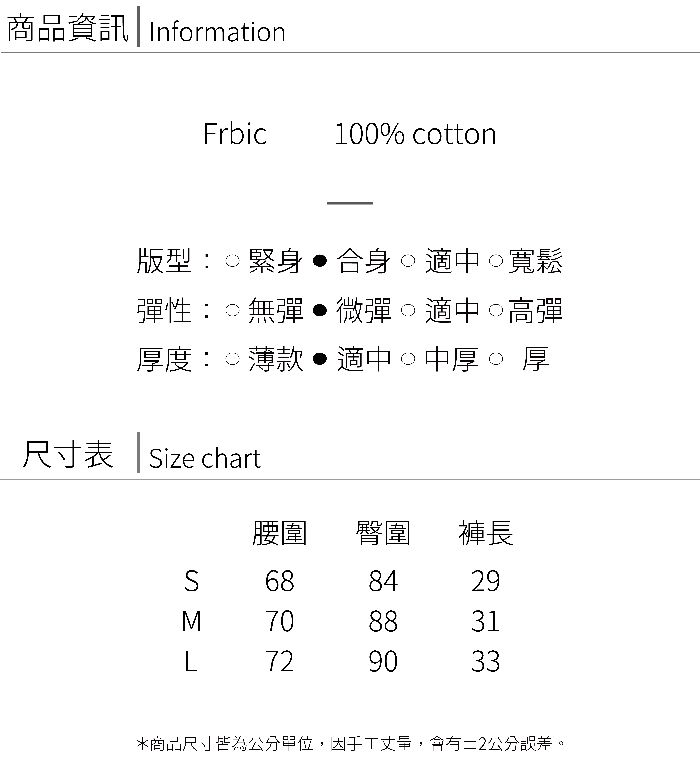Viewport: 700px width, 764px height.
Task: Click the filled 適中 radio in 厚度 row
Action: pos(320,359)
